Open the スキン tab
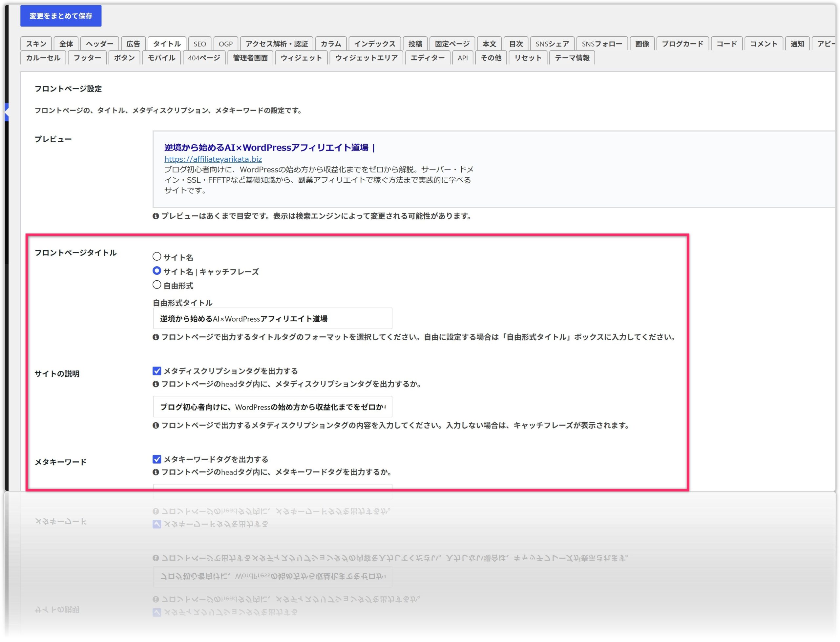Image resolution: width=840 pixels, height=642 pixels. [36, 44]
